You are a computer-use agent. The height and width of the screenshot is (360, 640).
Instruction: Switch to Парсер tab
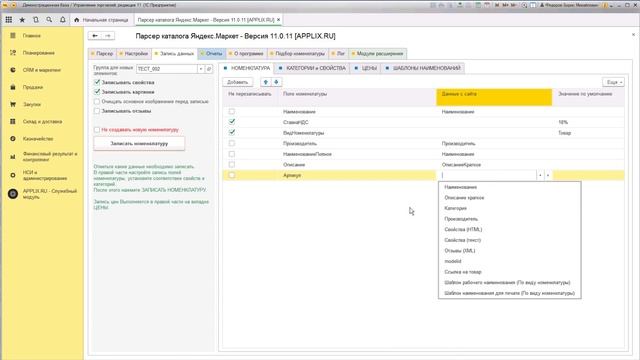coord(102,53)
